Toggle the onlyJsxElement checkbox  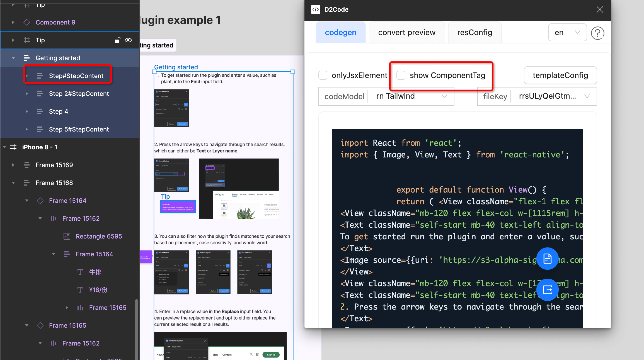pyautogui.click(x=323, y=75)
